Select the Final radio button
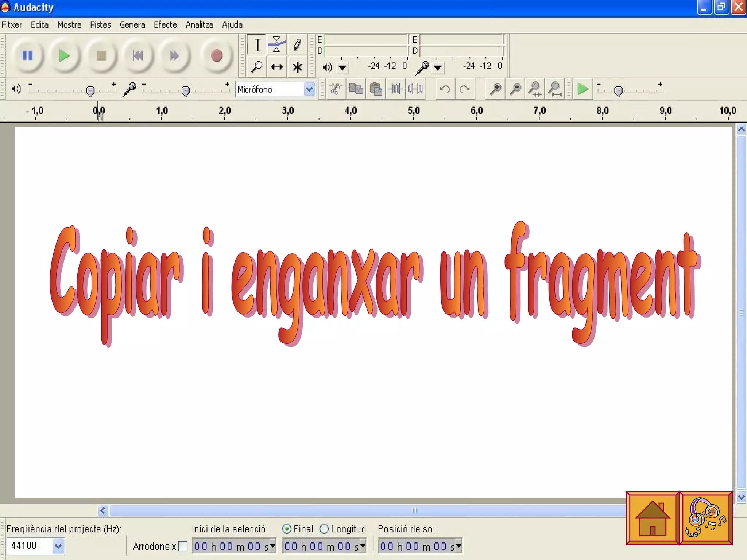Screen dimensions: 747x560 [287, 529]
